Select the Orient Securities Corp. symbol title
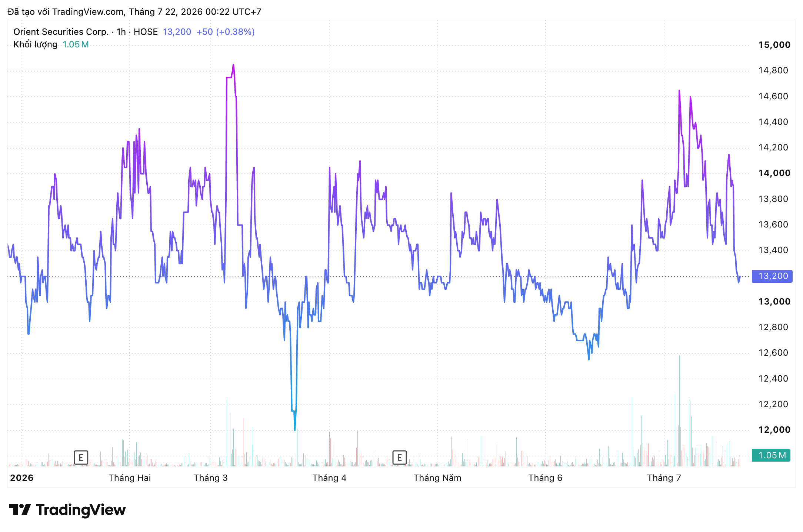The image size is (803, 532). click(x=61, y=32)
